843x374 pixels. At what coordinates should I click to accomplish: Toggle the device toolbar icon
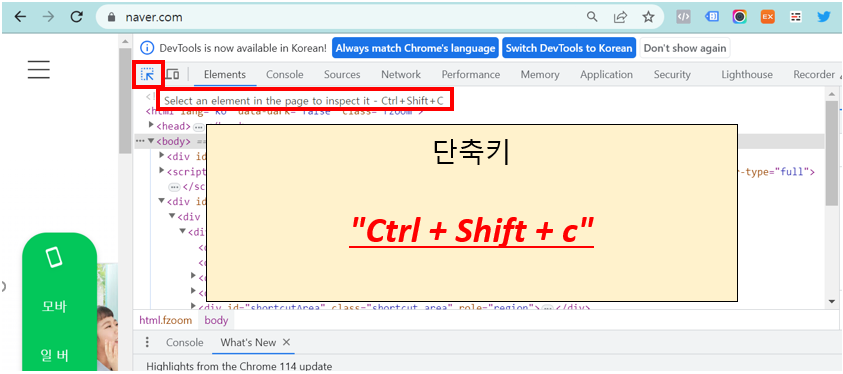pos(172,74)
